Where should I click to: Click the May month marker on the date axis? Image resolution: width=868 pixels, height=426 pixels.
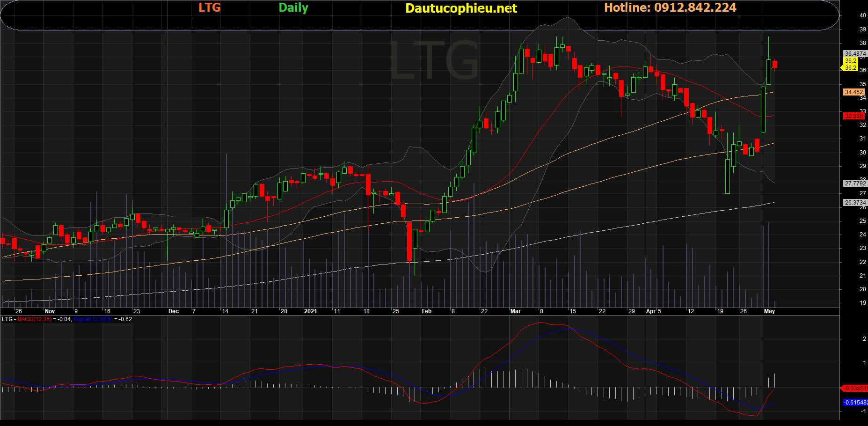[x=769, y=311]
